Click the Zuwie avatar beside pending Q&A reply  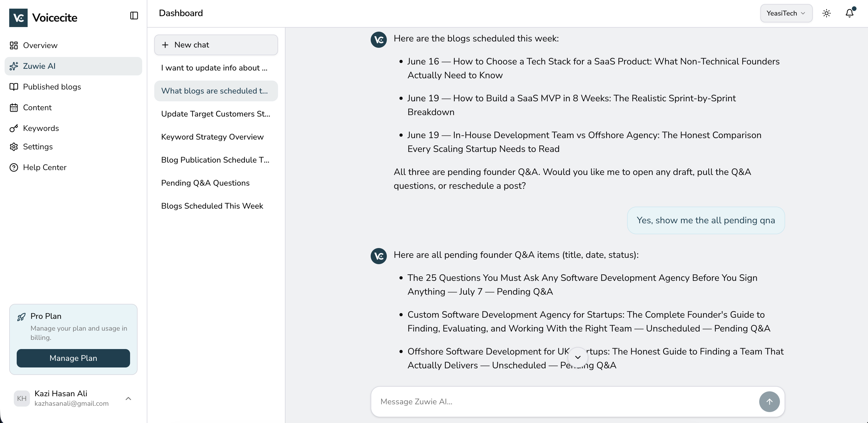[x=379, y=256]
